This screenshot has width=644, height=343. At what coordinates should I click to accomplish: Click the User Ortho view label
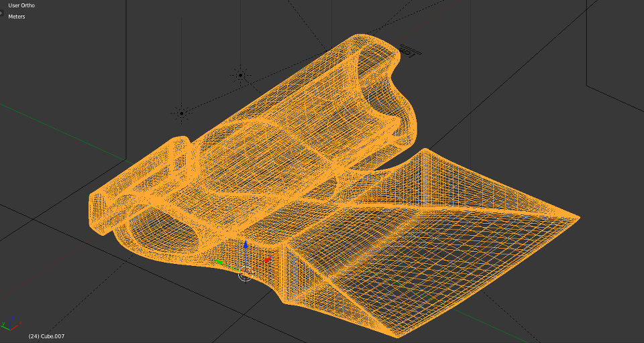21,5
